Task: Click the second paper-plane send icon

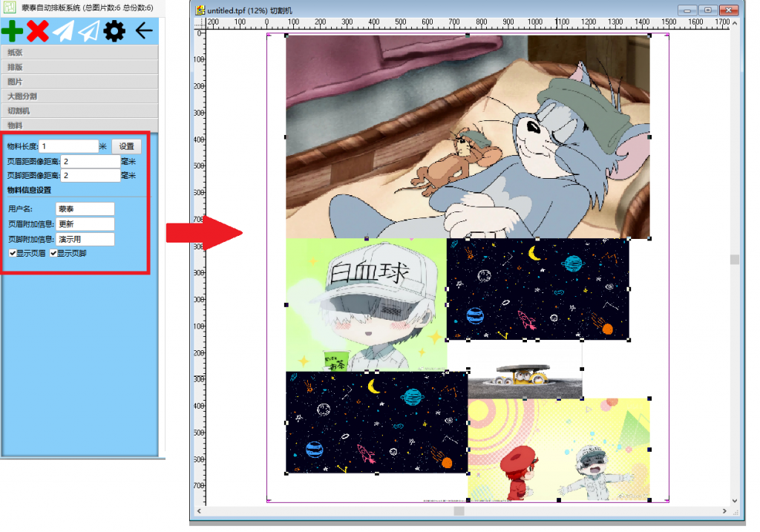Action: point(89,31)
